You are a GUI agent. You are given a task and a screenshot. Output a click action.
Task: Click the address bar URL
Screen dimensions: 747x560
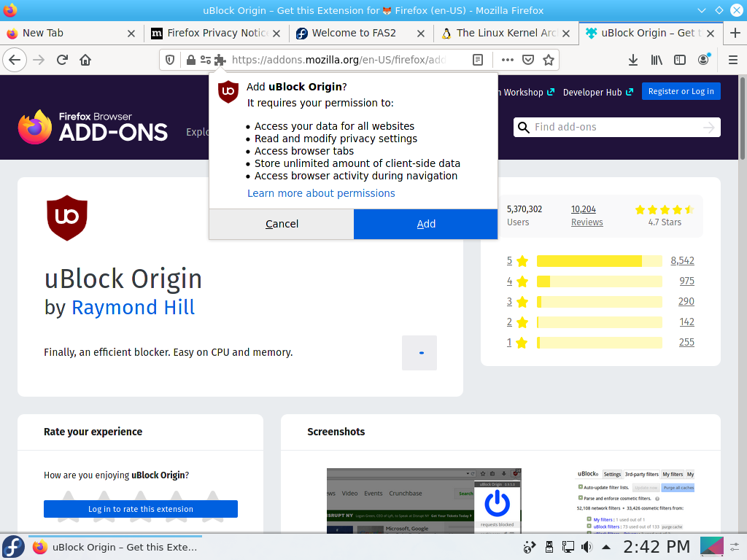coord(338,60)
